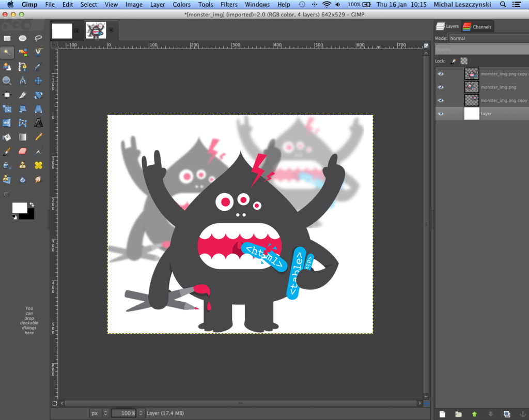The height and width of the screenshot is (420, 529).
Task: Switch to the blank white image tab
Action: point(62,30)
